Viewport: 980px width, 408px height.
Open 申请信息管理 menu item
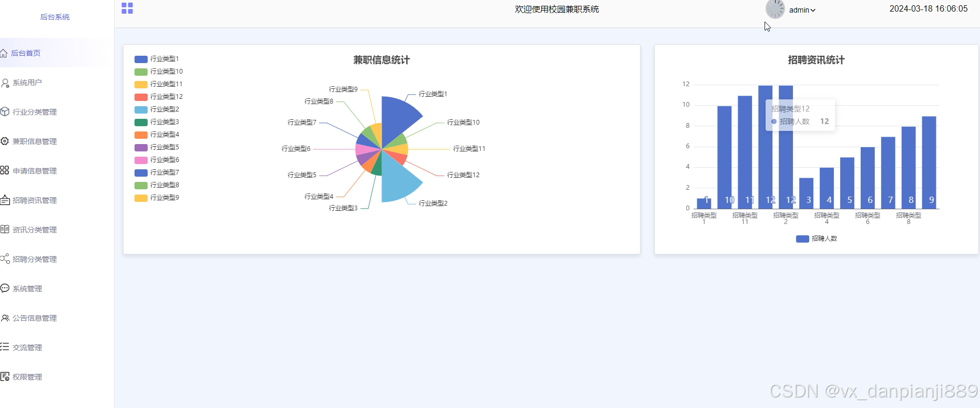tap(57, 171)
